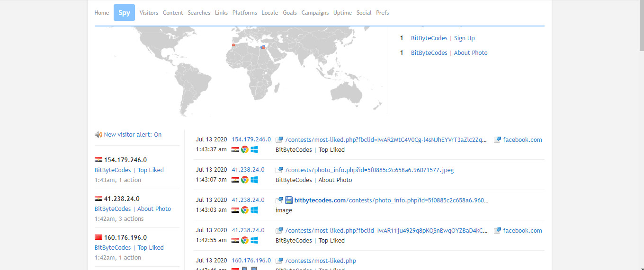
Task: Click the Chrome icon in the 1:43:03 am row
Action: 245,210
